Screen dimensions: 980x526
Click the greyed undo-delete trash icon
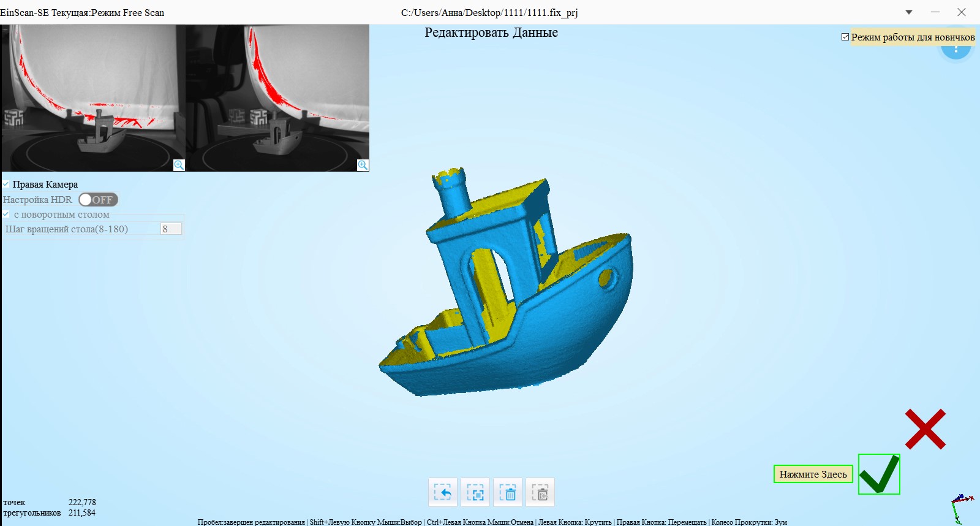(540, 492)
